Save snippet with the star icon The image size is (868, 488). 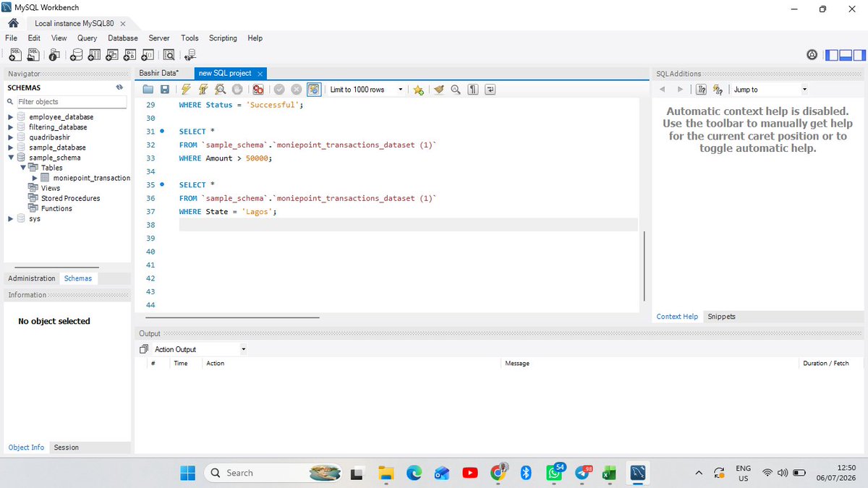pos(418,90)
